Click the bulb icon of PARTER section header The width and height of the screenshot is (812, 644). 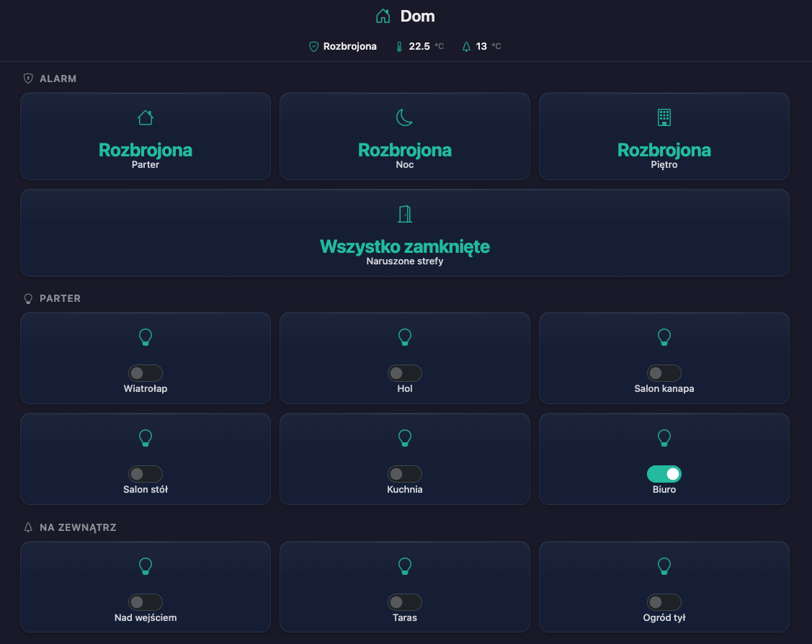(x=29, y=299)
